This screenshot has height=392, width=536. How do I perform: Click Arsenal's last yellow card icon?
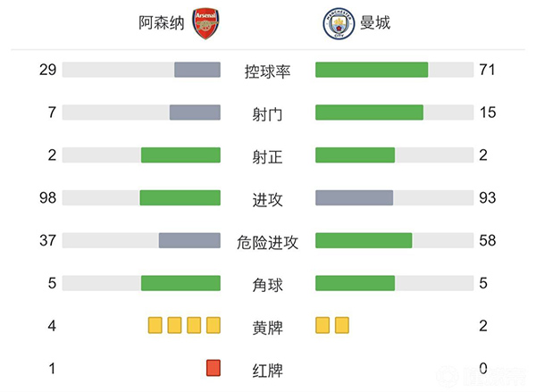pyautogui.click(x=213, y=325)
